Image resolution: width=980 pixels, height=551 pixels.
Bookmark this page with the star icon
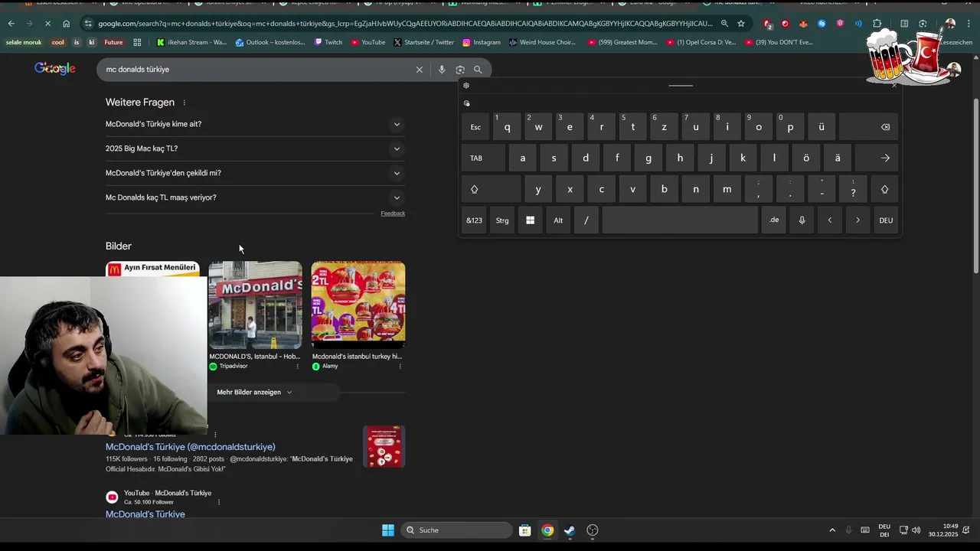click(x=740, y=24)
